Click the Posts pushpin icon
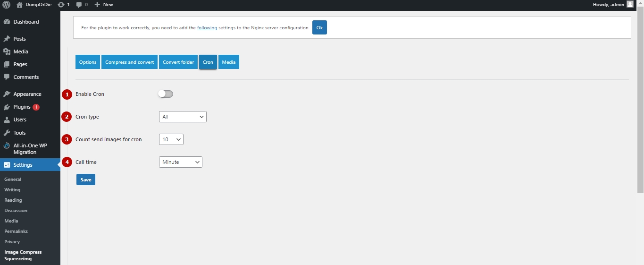644x265 pixels. coord(7,39)
